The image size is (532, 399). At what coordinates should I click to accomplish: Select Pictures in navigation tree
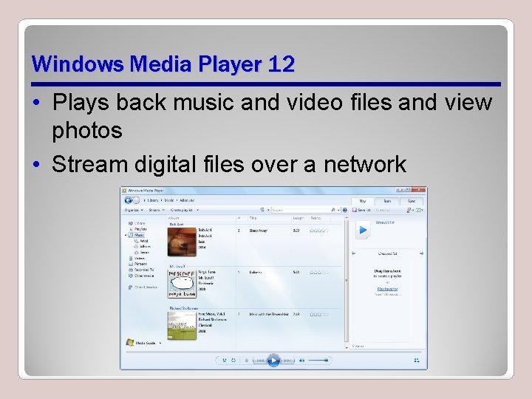[137, 264]
